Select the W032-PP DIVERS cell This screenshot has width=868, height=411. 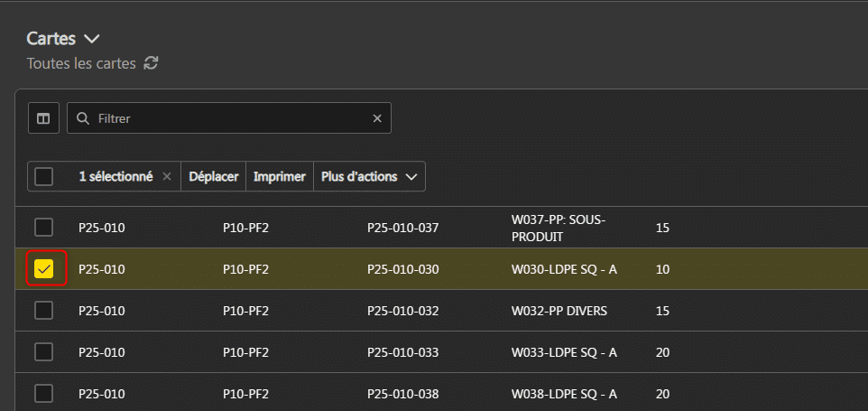(559, 311)
